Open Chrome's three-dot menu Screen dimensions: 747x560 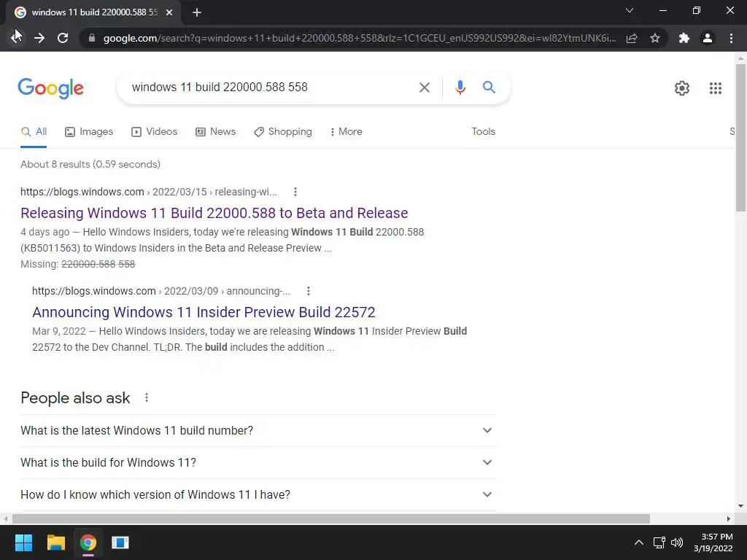pyautogui.click(x=731, y=38)
